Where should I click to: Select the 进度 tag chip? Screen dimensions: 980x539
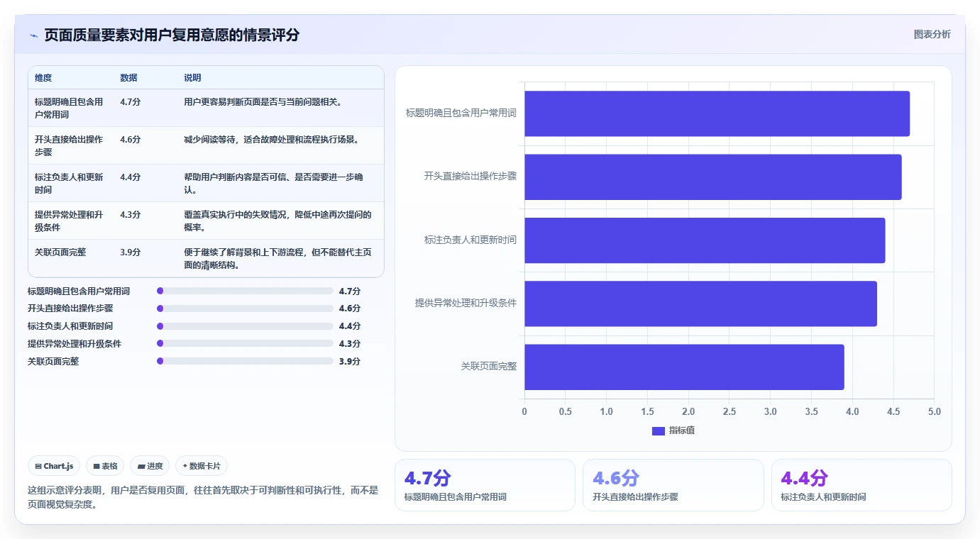[150, 466]
